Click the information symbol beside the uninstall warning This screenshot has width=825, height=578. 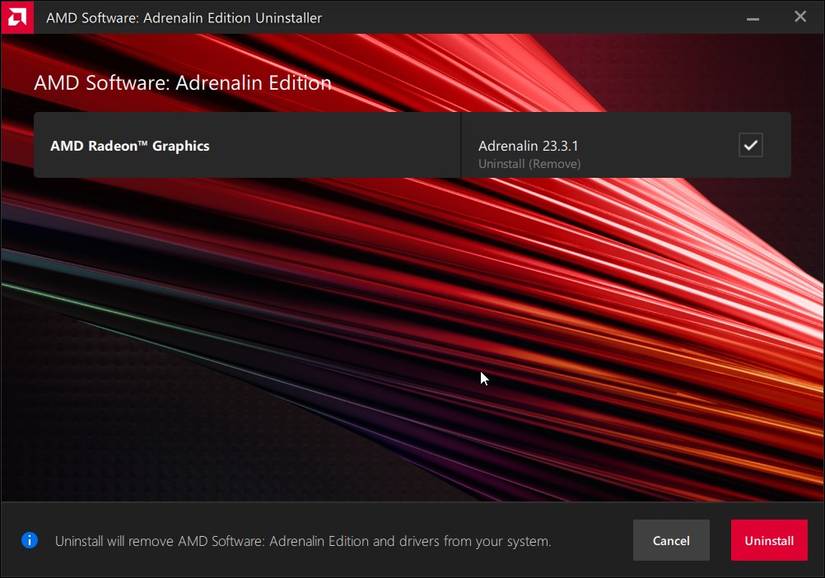tap(29, 540)
